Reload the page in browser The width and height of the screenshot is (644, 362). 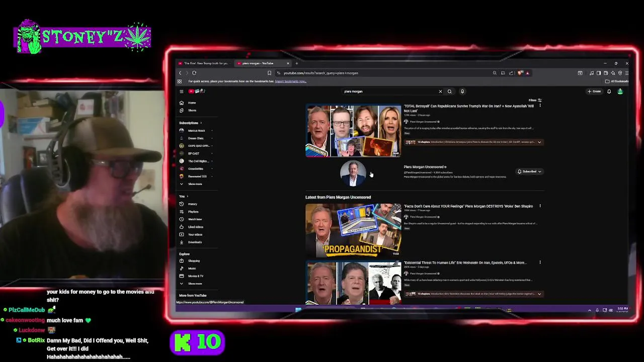click(x=194, y=73)
